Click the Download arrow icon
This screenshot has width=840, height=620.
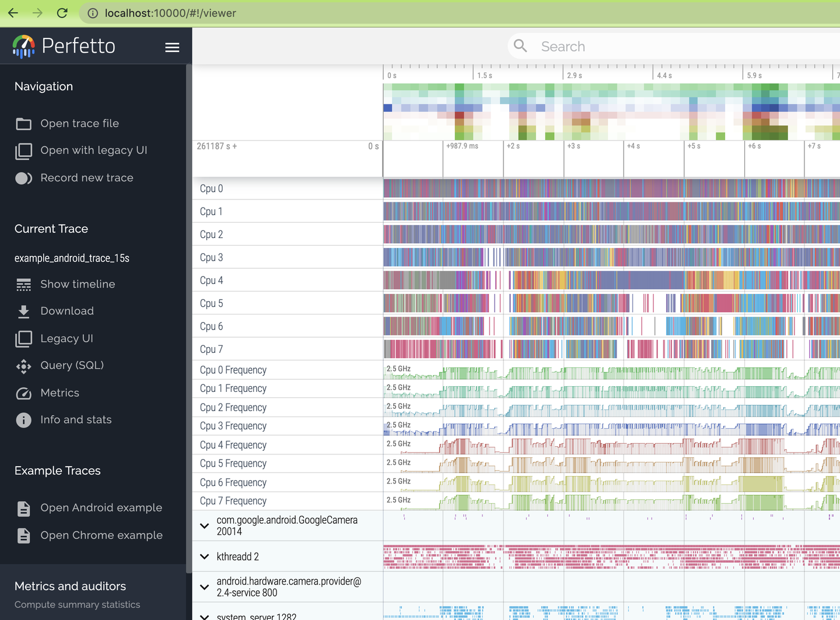(x=23, y=311)
